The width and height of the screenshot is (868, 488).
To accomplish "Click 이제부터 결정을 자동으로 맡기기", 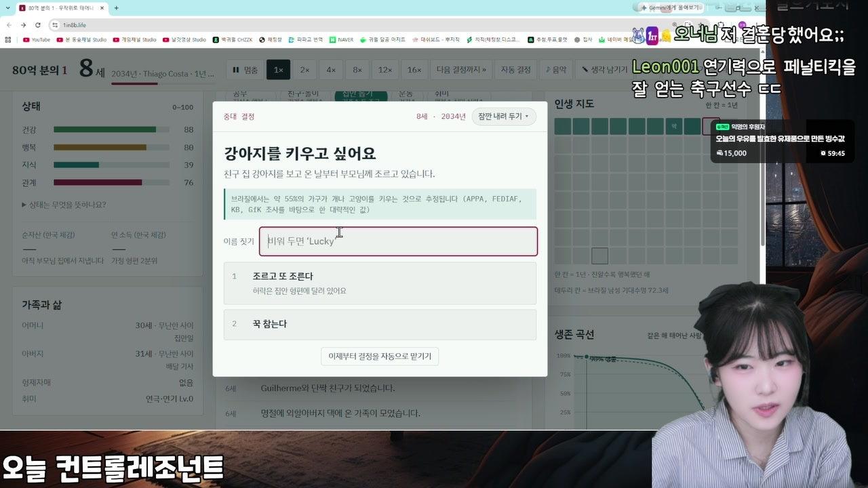I will 380,357.
